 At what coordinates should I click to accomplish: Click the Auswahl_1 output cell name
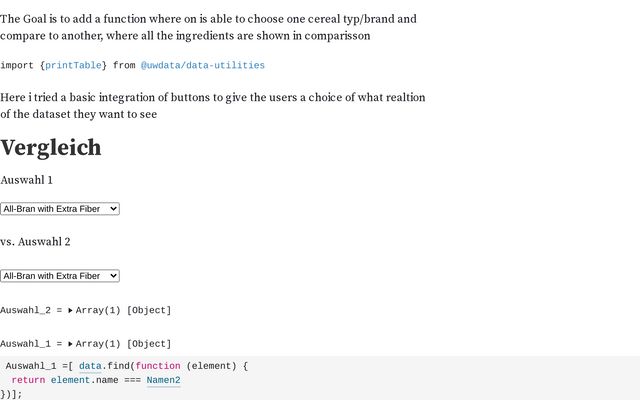tap(25, 344)
